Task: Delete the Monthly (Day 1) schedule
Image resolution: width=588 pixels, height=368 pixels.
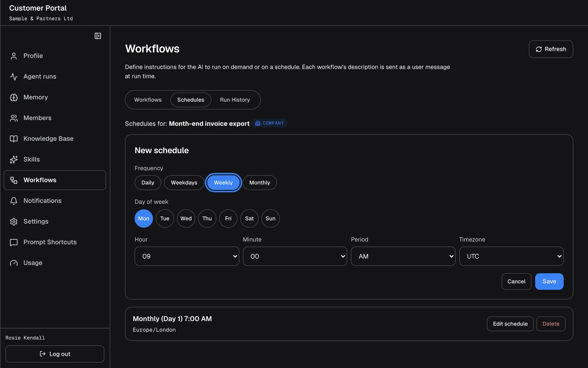Action: pyautogui.click(x=551, y=324)
